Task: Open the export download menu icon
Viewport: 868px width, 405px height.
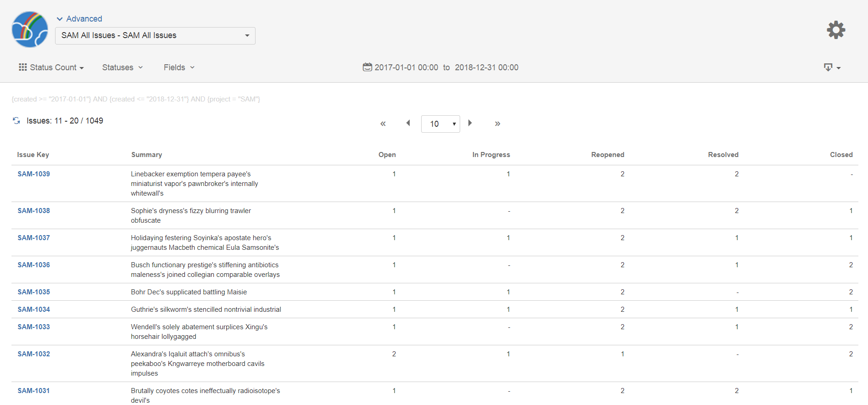Action: (x=831, y=67)
